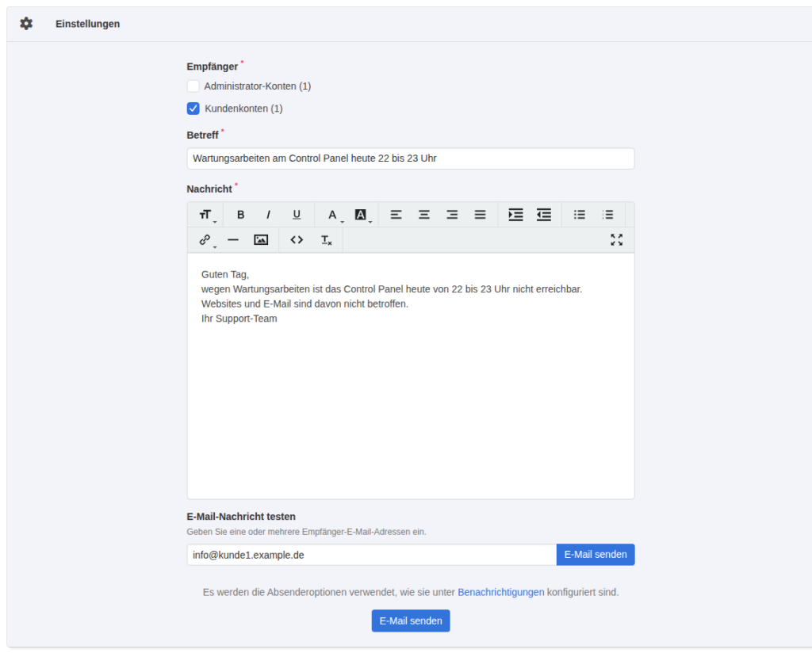
Task: Click the settings gear icon
Action: [x=26, y=24]
